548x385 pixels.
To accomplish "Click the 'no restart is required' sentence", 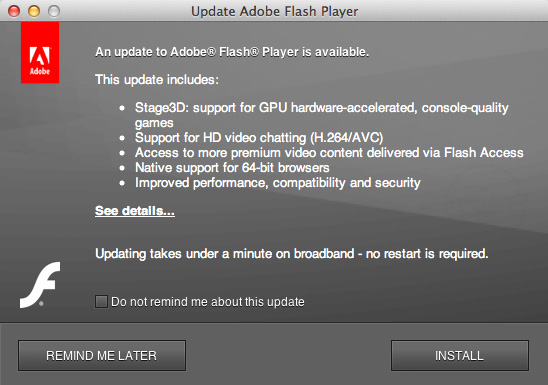I will (291, 254).
